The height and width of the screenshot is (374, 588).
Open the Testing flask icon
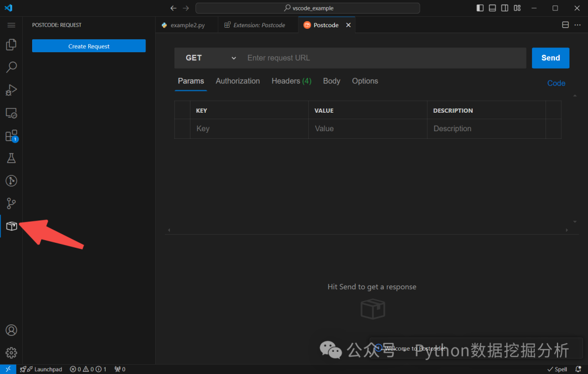pos(11,158)
